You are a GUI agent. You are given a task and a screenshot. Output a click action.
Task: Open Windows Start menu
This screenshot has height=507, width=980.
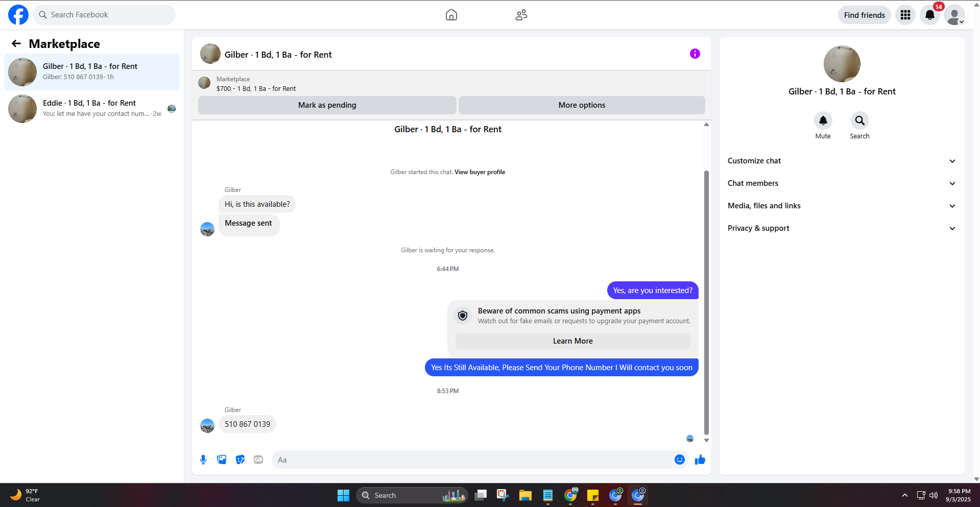pos(343,495)
